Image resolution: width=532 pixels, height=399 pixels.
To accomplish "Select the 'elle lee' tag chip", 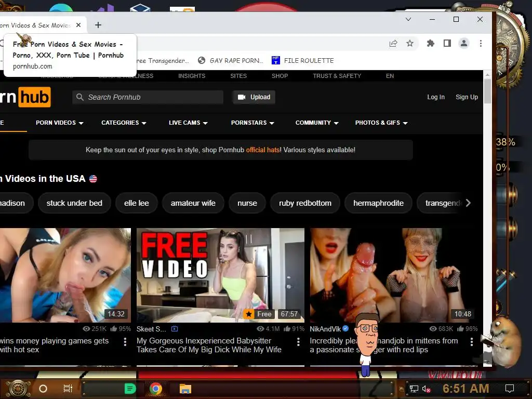I will pyautogui.click(x=137, y=203).
